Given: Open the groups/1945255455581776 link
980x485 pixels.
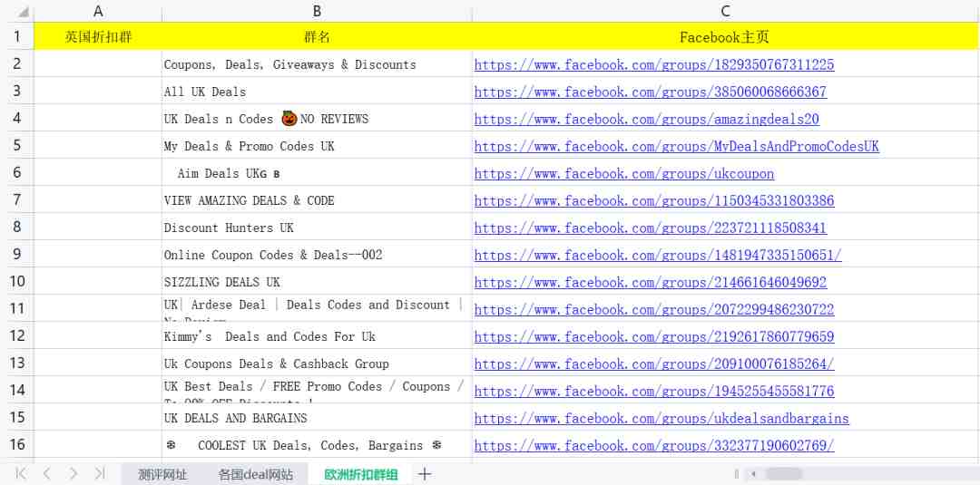Looking at the screenshot, I should coord(654,392).
